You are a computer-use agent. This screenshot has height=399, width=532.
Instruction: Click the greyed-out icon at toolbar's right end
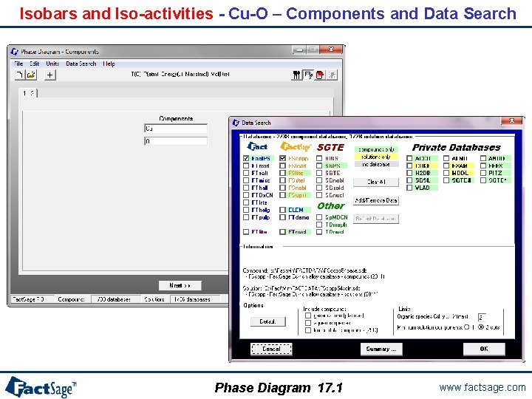(332, 75)
